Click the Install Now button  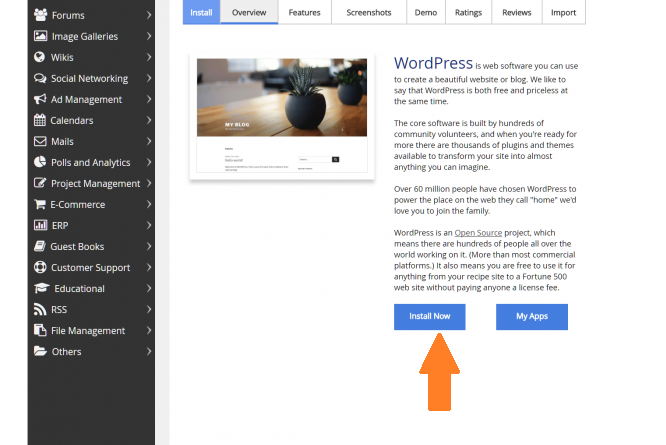[x=429, y=317]
